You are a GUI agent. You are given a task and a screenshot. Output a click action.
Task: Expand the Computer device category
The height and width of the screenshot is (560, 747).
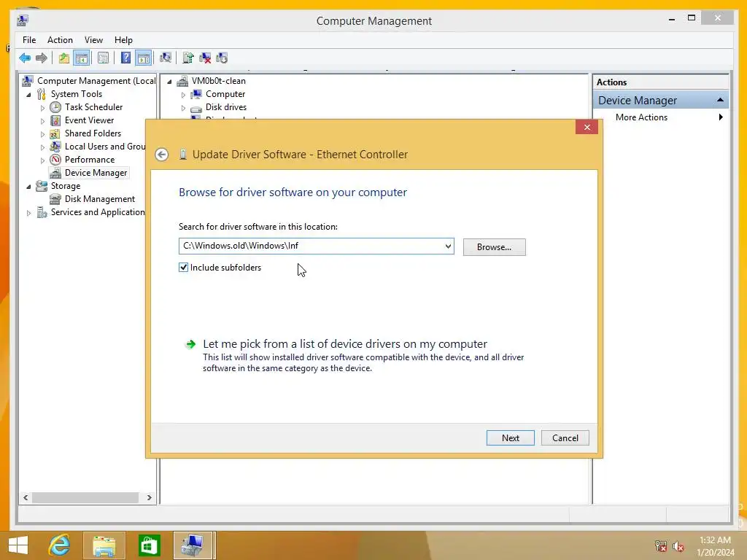pos(183,95)
